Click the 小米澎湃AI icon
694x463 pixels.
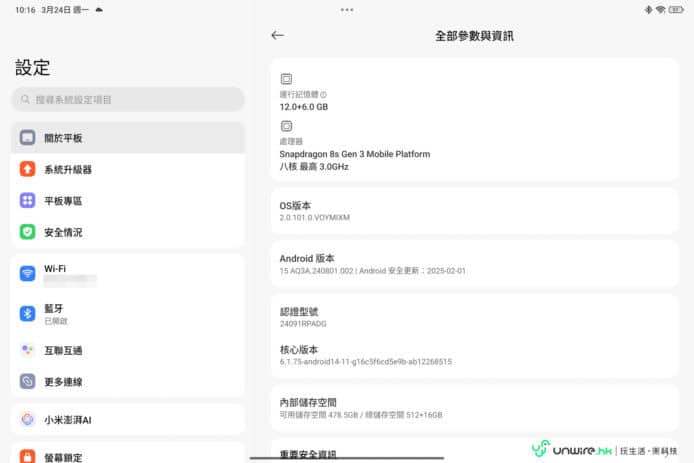point(28,420)
